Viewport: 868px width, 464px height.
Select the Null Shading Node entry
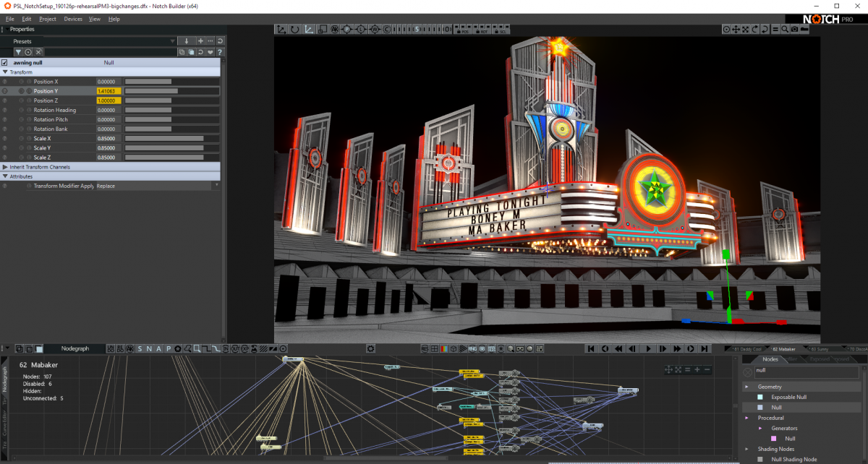tap(794, 459)
